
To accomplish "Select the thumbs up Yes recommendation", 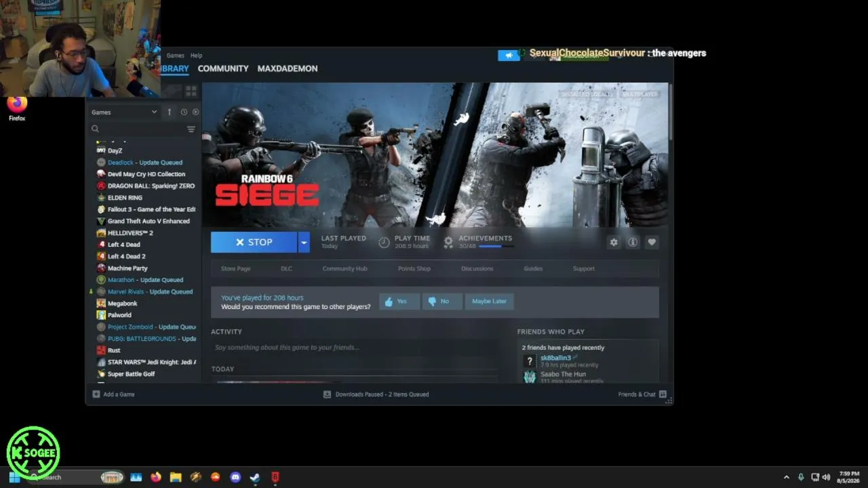I will pos(399,301).
